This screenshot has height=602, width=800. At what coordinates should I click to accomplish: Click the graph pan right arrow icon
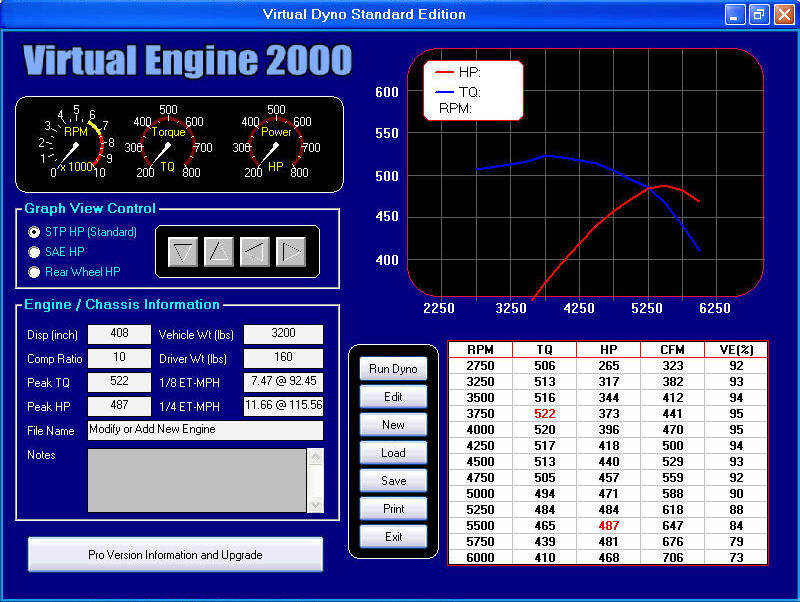pos(291,253)
